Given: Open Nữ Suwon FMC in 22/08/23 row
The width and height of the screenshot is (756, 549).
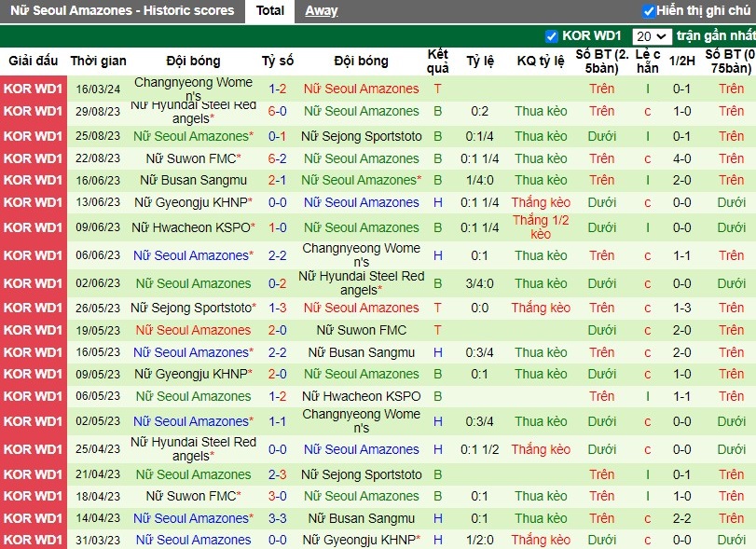Looking at the screenshot, I should 193,158.
